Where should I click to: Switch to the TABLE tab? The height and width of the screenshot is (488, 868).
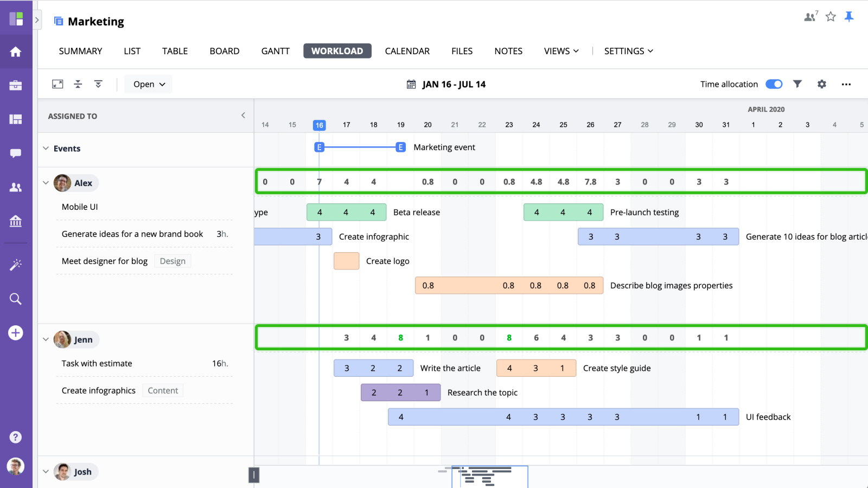pos(175,51)
